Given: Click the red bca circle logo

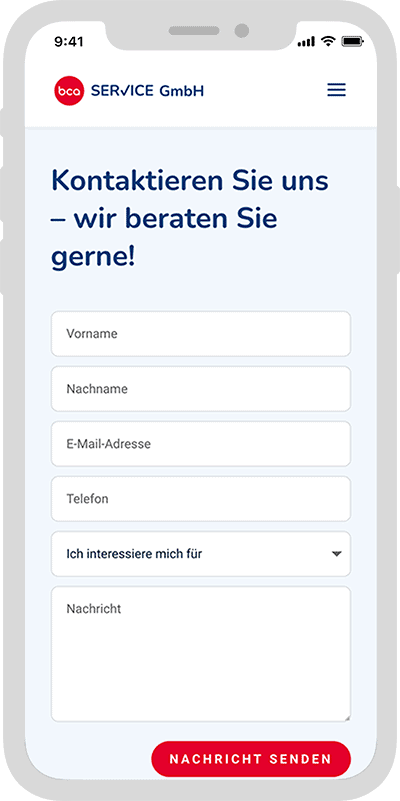Looking at the screenshot, I should [x=69, y=91].
